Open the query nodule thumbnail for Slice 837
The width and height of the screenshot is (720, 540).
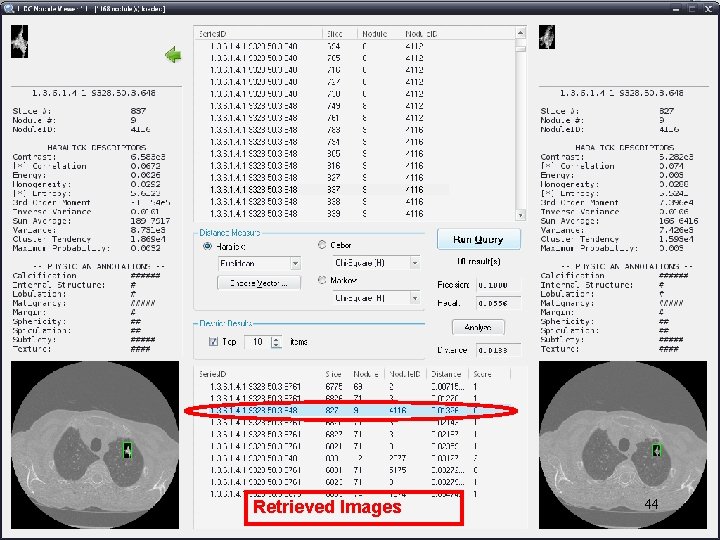tap(19, 41)
